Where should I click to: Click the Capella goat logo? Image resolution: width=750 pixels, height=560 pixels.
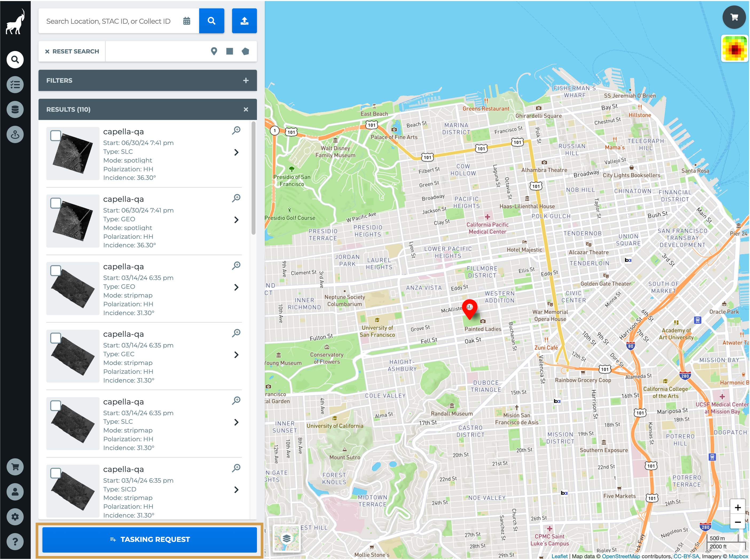click(15, 21)
